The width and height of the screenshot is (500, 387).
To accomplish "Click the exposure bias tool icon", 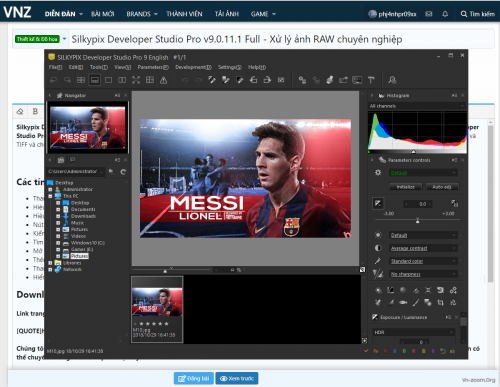I will tap(378, 203).
